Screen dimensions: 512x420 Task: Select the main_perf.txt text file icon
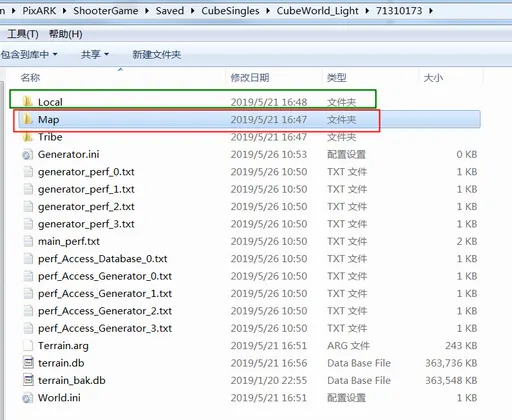(x=28, y=241)
